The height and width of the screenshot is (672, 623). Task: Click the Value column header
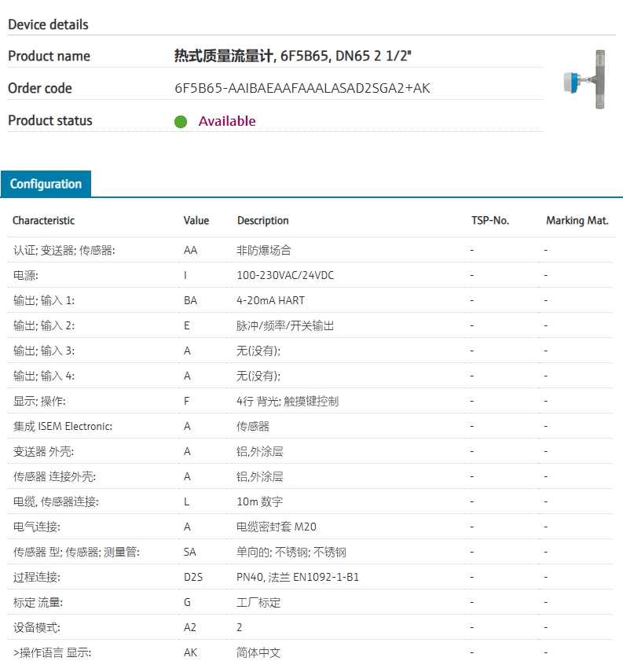pos(196,221)
